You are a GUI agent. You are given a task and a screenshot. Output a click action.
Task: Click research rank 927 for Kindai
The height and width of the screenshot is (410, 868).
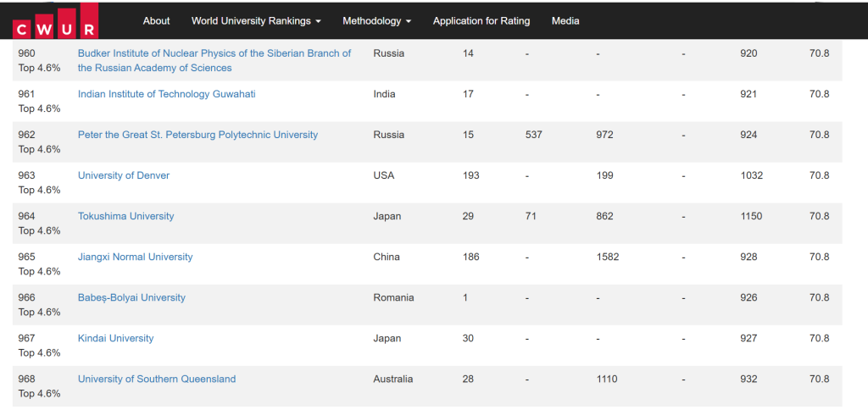[748, 338]
